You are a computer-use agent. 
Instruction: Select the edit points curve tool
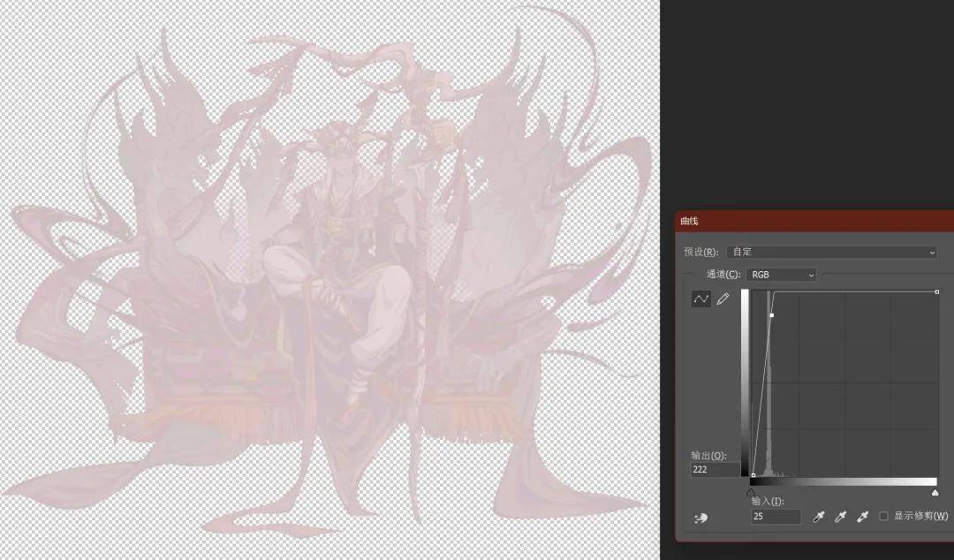[700, 299]
